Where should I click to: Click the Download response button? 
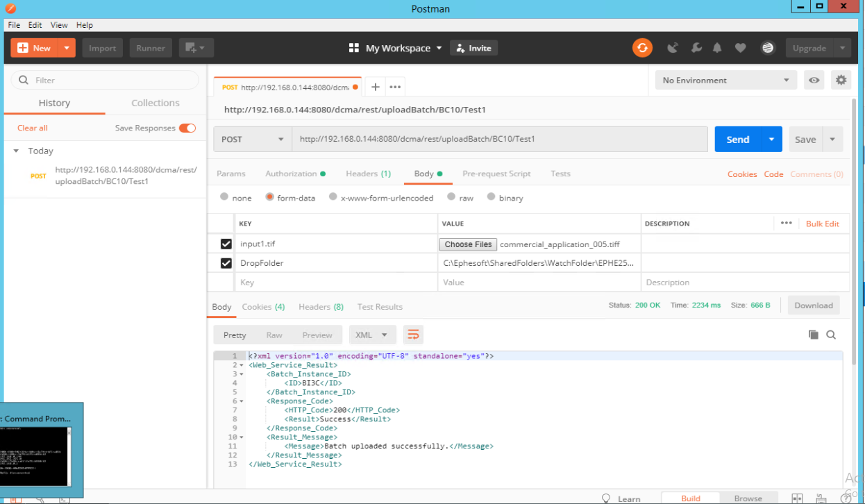813,305
